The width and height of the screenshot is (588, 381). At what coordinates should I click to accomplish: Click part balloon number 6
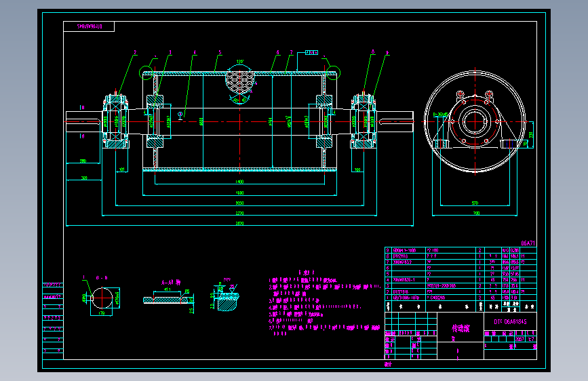pos(278,52)
